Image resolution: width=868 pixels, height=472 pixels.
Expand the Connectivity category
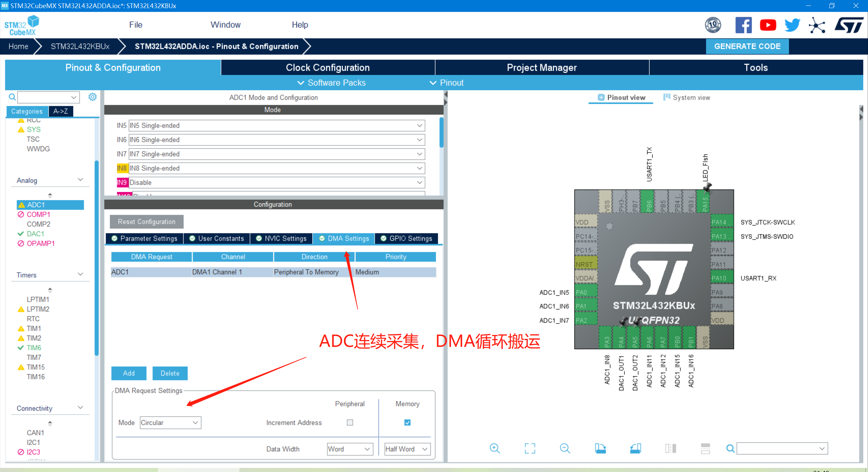(80, 408)
